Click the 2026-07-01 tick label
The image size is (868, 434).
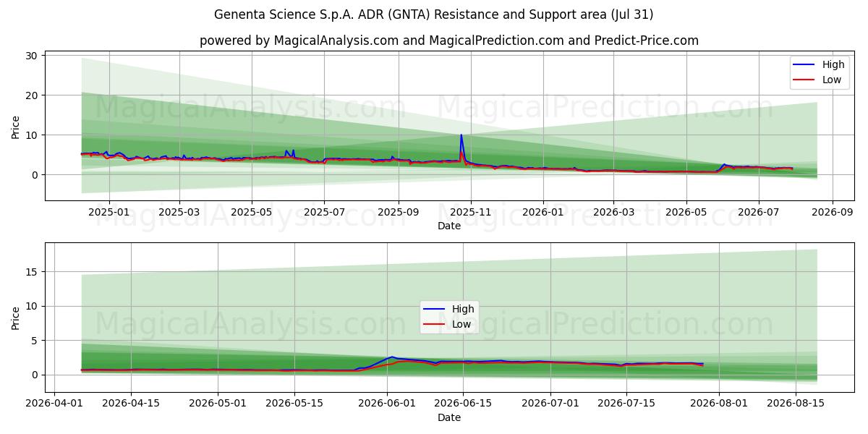550,404
